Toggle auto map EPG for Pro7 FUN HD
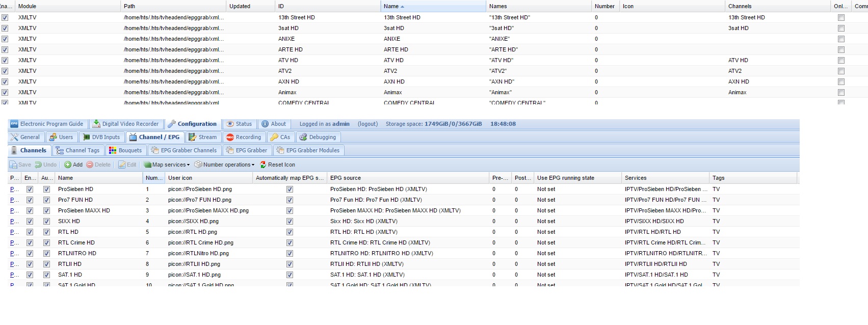The image size is (868, 325). (290, 200)
